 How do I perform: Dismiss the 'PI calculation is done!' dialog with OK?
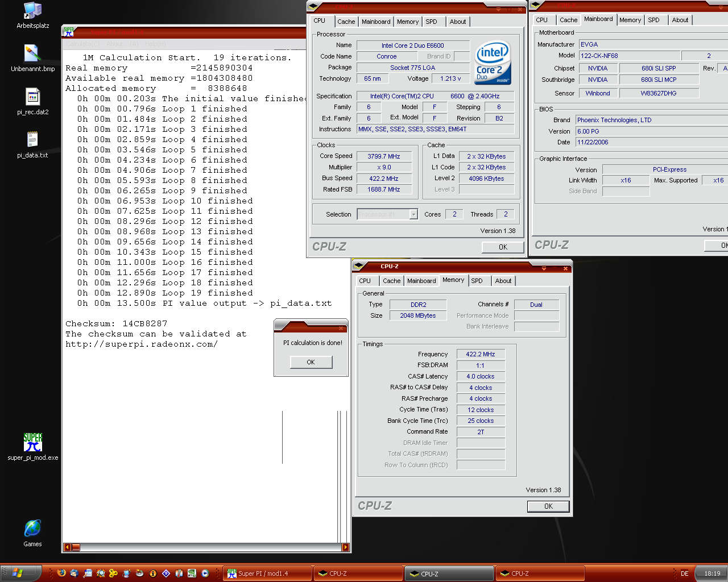pyautogui.click(x=311, y=362)
